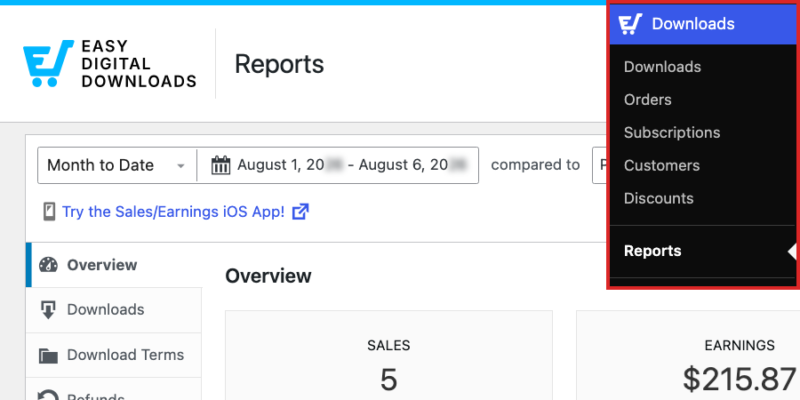Image resolution: width=800 pixels, height=400 pixels.
Task: Click the $215.87 earnings value
Action: (739, 380)
